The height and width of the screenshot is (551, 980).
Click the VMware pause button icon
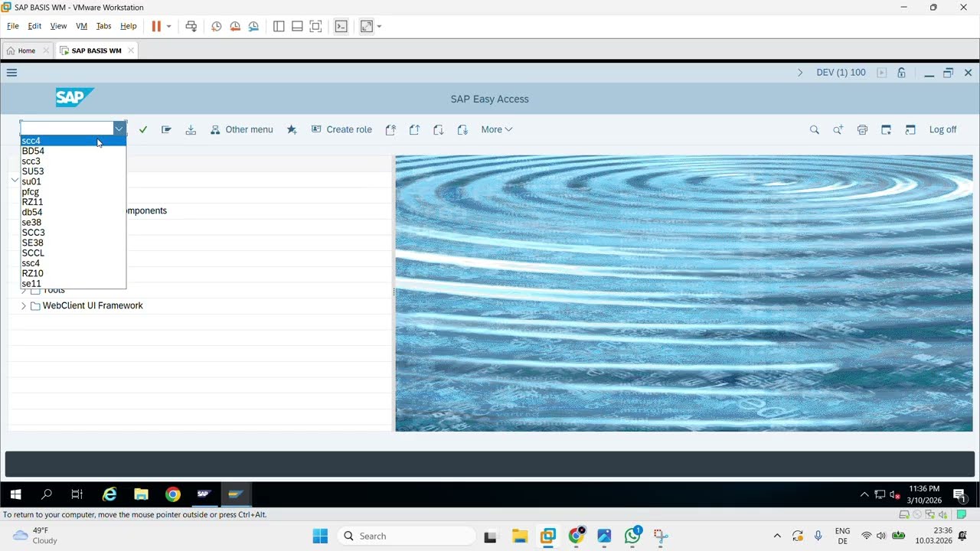point(156,26)
